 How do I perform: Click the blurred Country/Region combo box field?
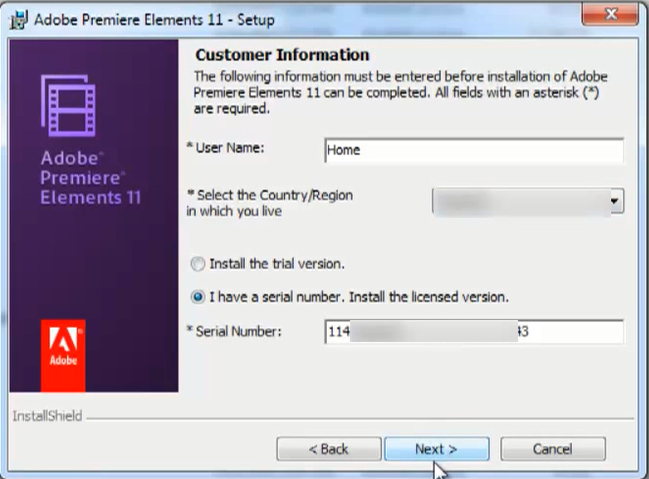528,202
